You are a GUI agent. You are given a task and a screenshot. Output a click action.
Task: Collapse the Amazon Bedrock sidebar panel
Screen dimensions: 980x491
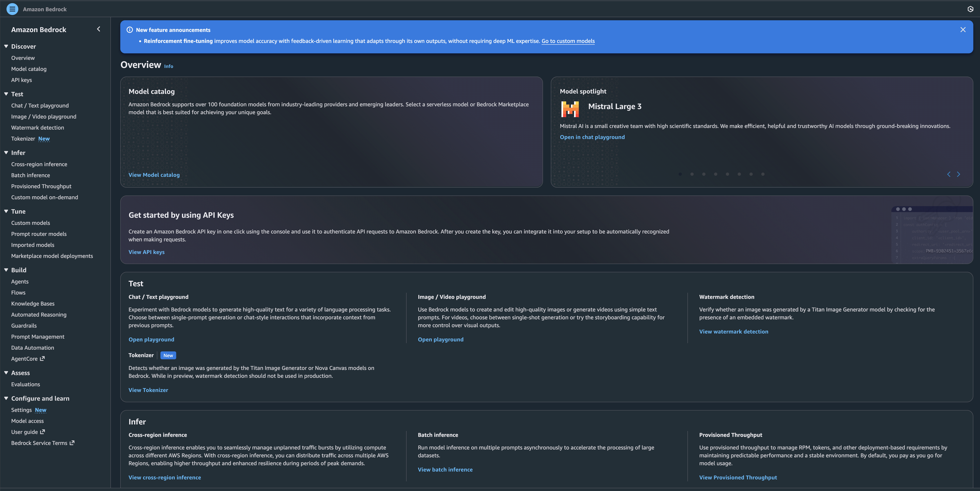[99, 29]
